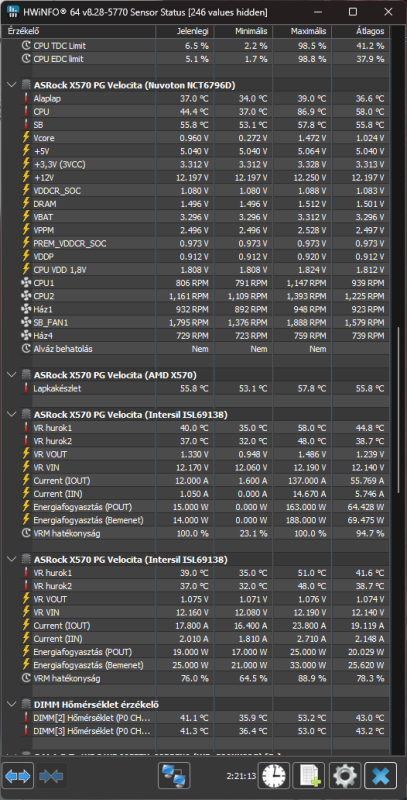Screen dimensions: 407x800
Task: Collapse the Nuvoton NCT6796D sensor group
Action: (12, 85)
